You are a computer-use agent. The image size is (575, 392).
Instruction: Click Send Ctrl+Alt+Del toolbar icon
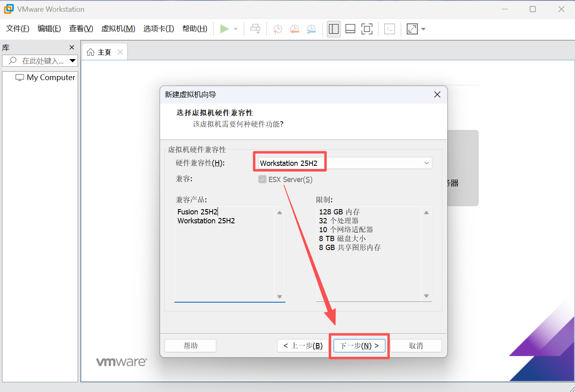click(255, 29)
